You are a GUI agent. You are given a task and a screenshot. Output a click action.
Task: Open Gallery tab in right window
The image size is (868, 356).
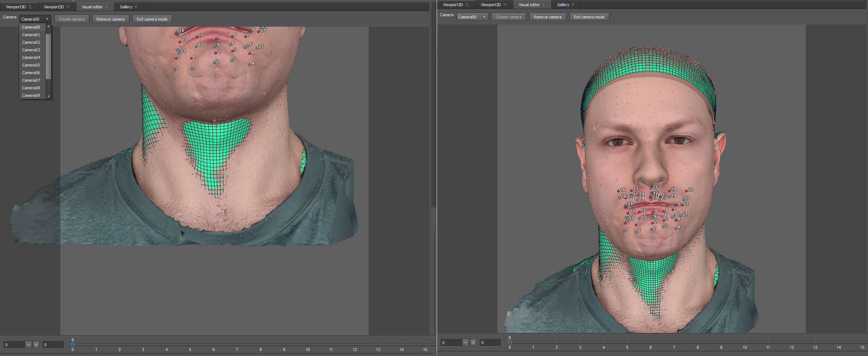click(566, 5)
